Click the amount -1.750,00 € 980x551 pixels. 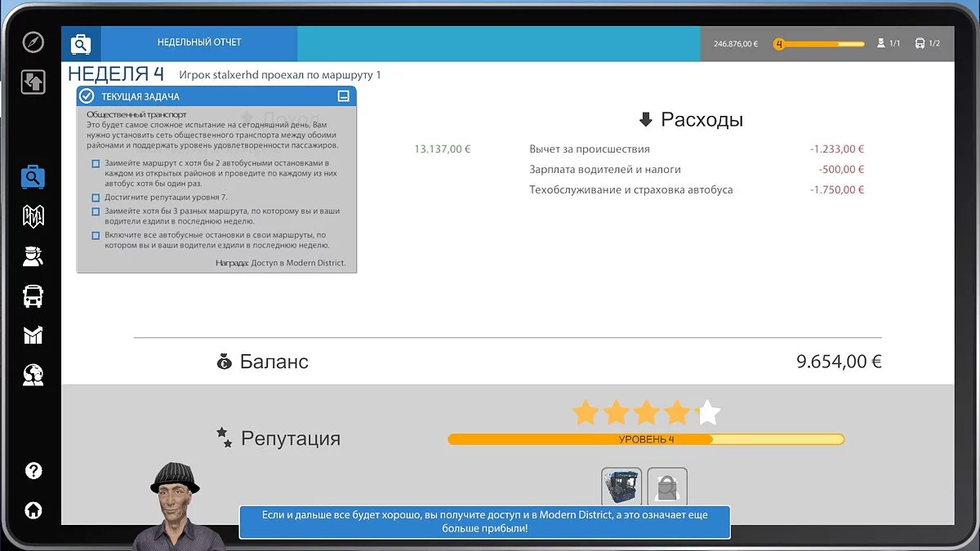point(837,190)
